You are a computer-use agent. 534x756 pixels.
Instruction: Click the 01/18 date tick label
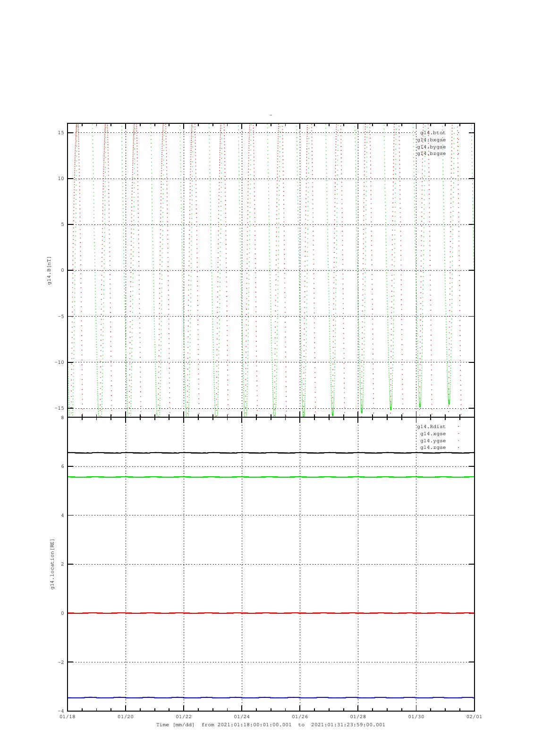pyautogui.click(x=68, y=716)
